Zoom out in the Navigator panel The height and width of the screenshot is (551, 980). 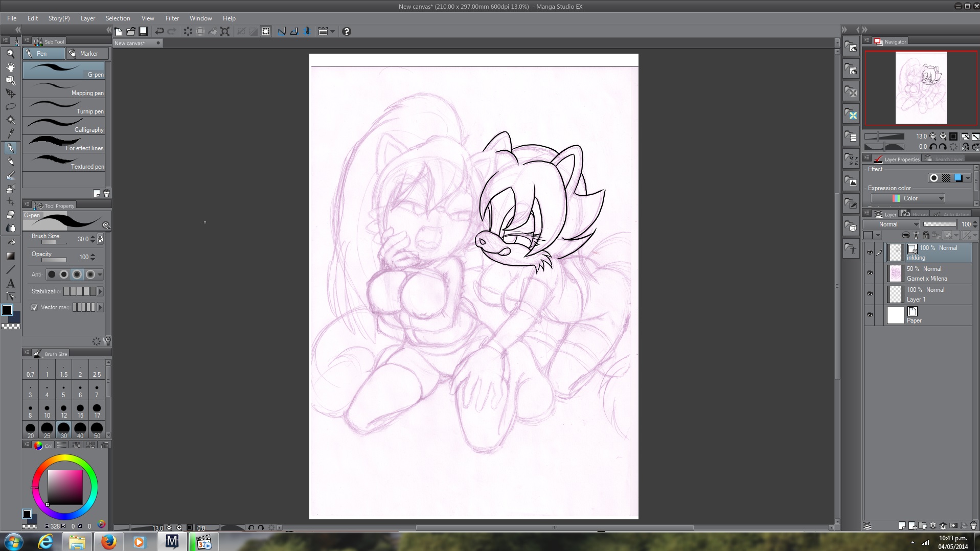(933, 136)
